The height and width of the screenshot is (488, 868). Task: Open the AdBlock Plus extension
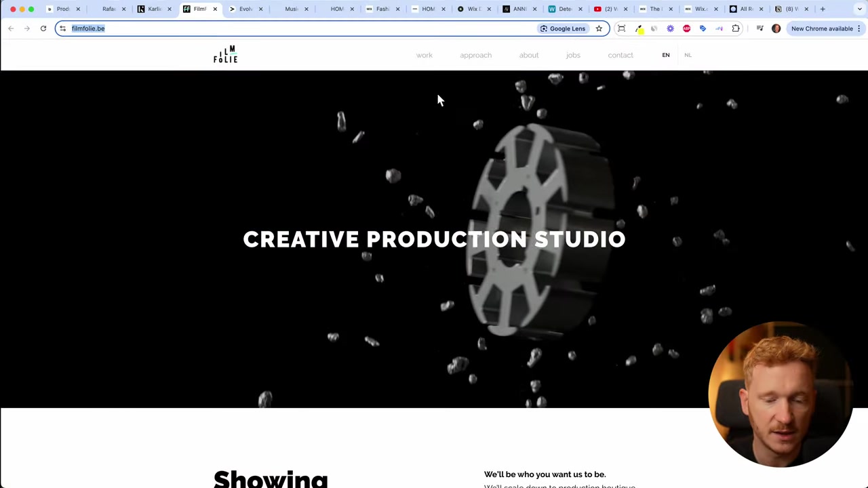(x=686, y=28)
